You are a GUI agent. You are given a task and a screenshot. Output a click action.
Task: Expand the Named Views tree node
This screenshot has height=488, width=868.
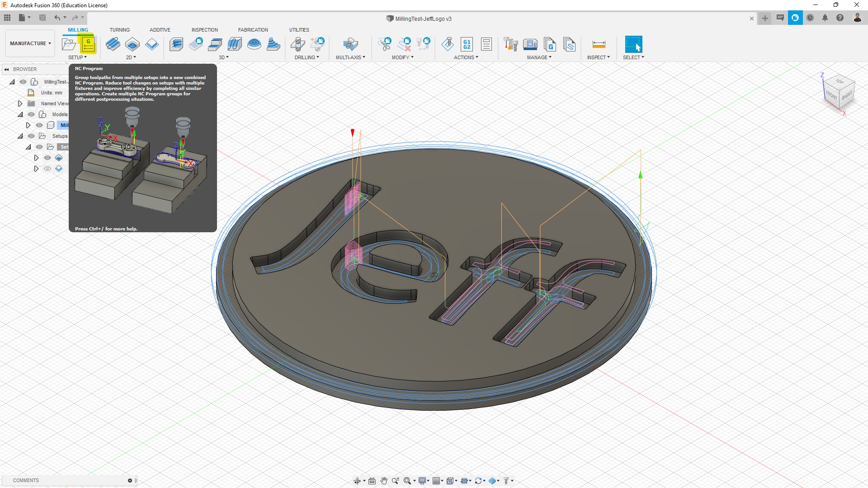click(20, 103)
